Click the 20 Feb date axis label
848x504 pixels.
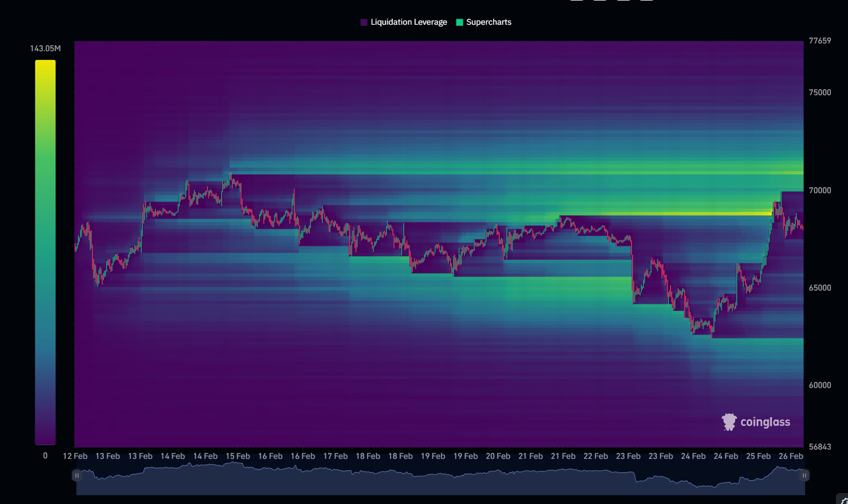(x=497, y=456)
